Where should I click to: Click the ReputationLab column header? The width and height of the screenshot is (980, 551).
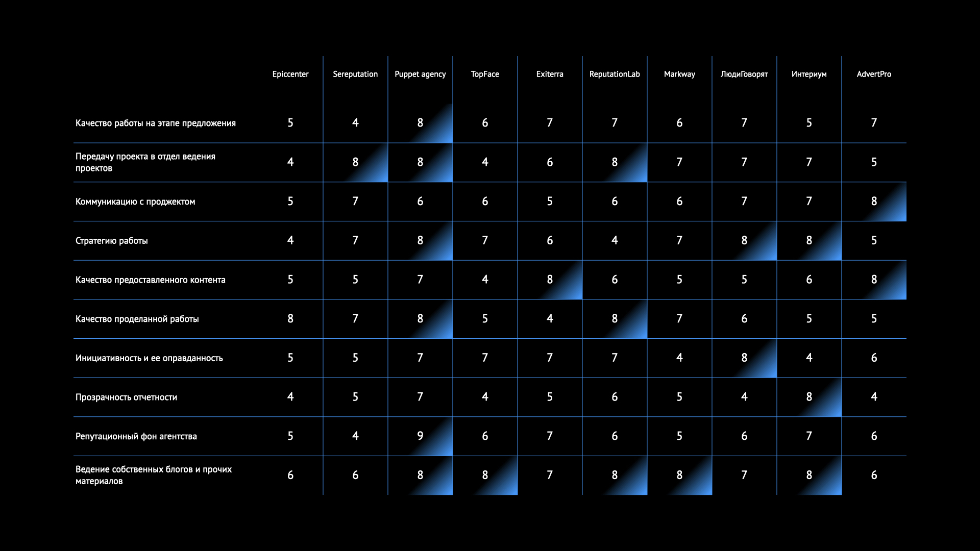coord(615,74)
